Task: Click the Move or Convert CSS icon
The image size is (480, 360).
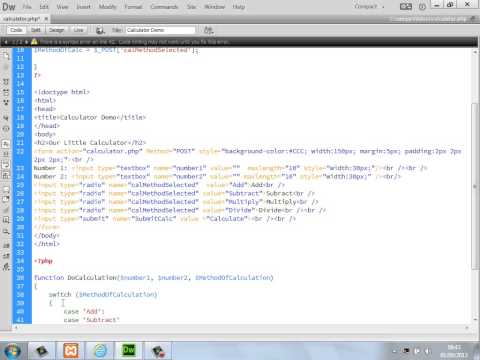Action: click(x=6, y=231)
